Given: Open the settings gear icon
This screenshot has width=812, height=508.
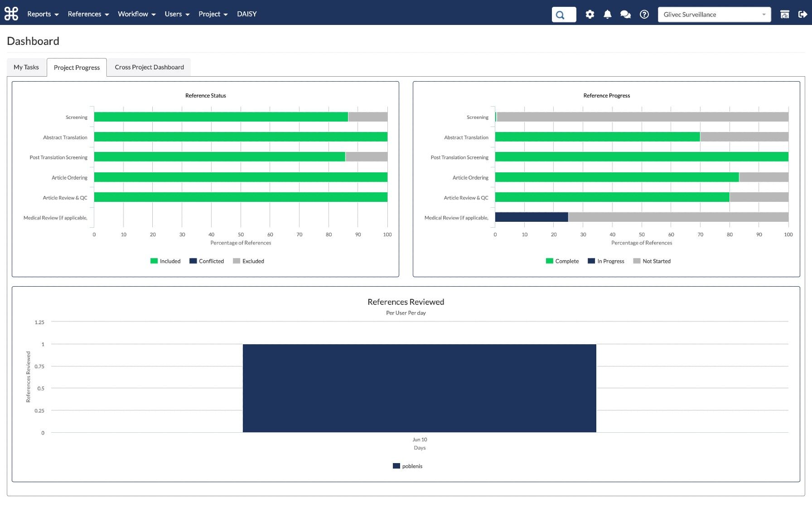Looking at the screenshot, I should click(590, 15).
